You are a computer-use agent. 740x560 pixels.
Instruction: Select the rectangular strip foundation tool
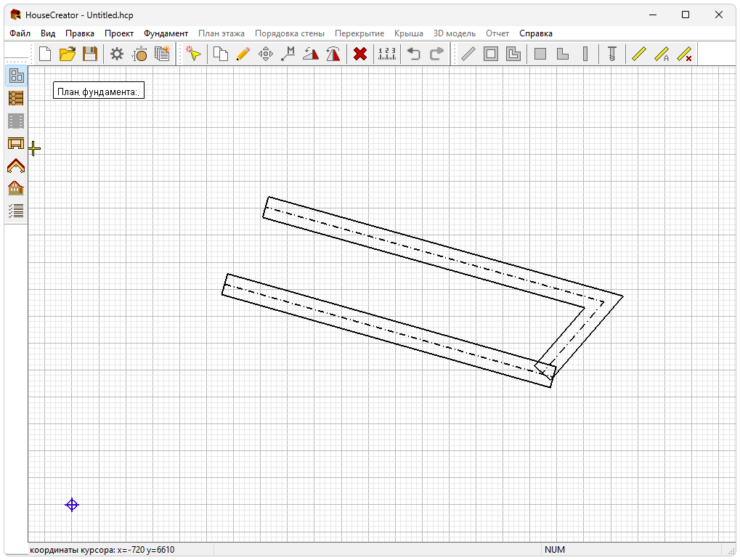coord(491,54)
